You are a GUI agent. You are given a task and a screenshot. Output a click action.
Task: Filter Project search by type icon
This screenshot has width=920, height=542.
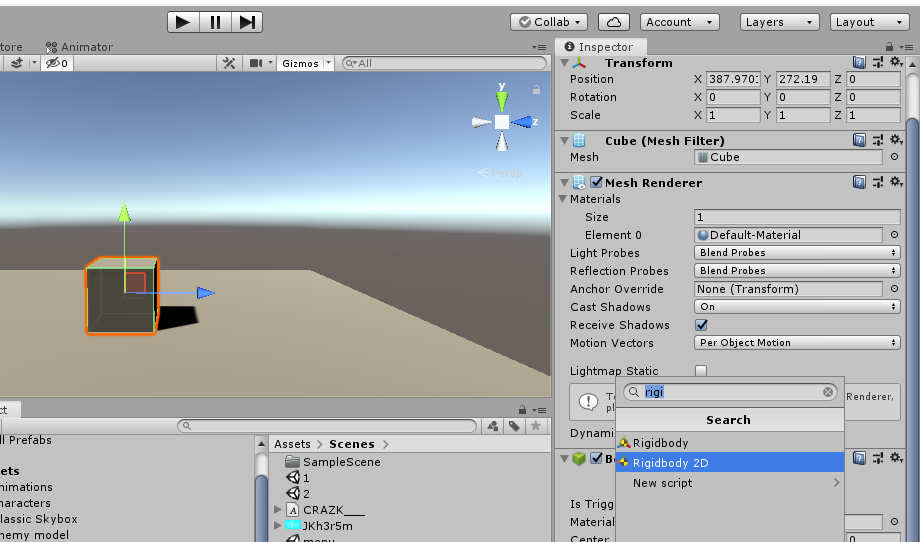click(x=493, y=426)
